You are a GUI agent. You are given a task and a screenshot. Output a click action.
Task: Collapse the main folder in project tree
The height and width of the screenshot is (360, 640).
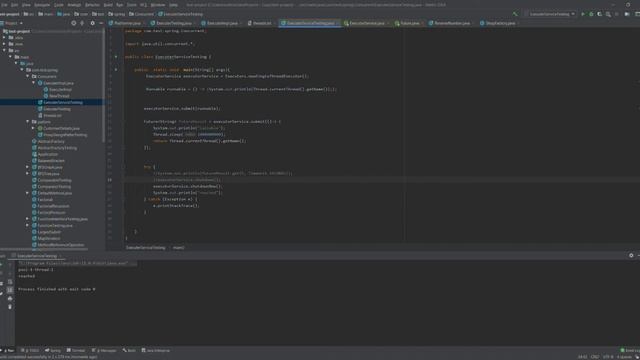click(x=10, y=57)
